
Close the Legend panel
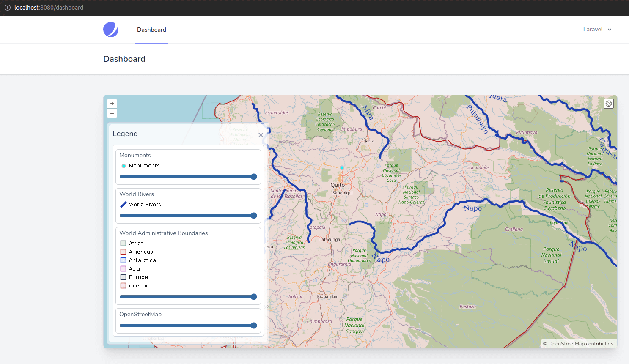(x=261, y=135)
